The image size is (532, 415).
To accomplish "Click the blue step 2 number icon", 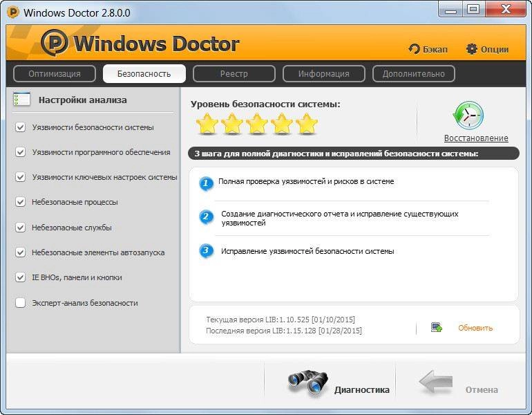I will (x=206, y=217).
